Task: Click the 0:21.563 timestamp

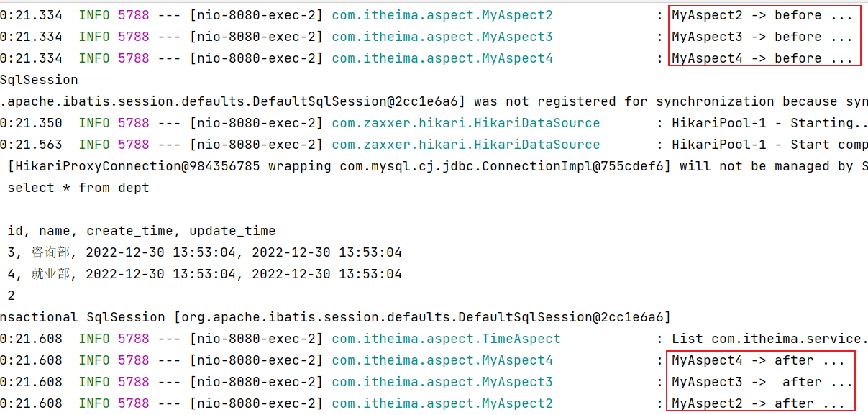Action: [x=31, y=145]
